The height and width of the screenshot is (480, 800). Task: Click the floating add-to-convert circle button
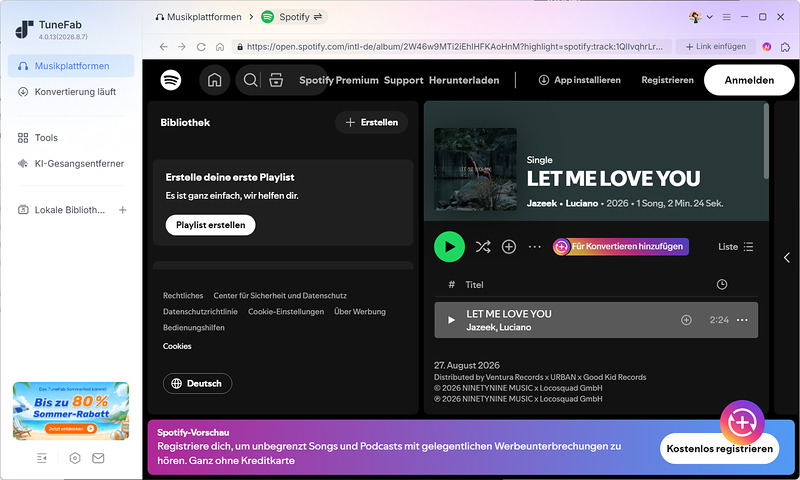(x=742, y=422)
